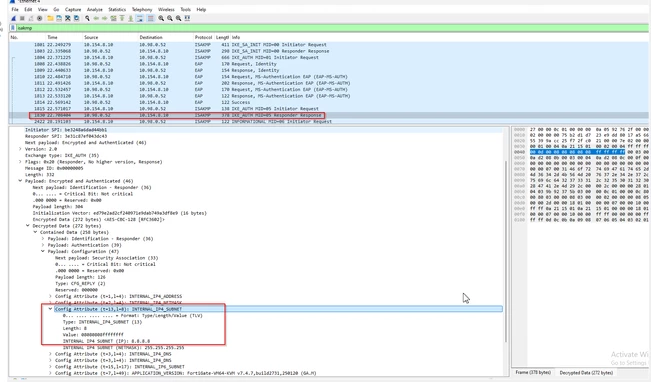Click the save capture file icon
The image size is (651, 382).
coord(59,18)
